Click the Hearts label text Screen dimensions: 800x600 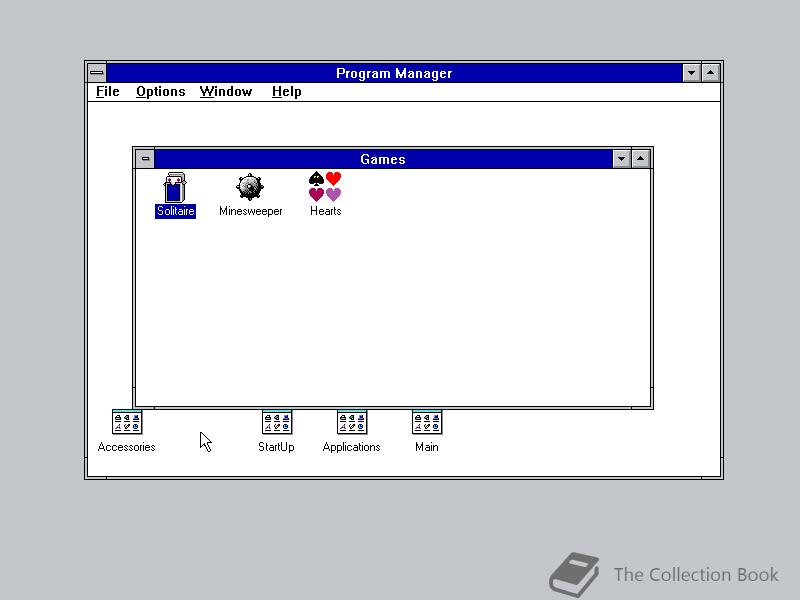326,211
